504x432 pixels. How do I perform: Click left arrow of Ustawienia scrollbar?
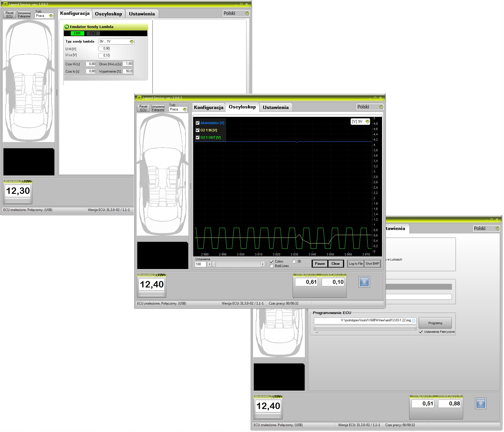point(209,264)
